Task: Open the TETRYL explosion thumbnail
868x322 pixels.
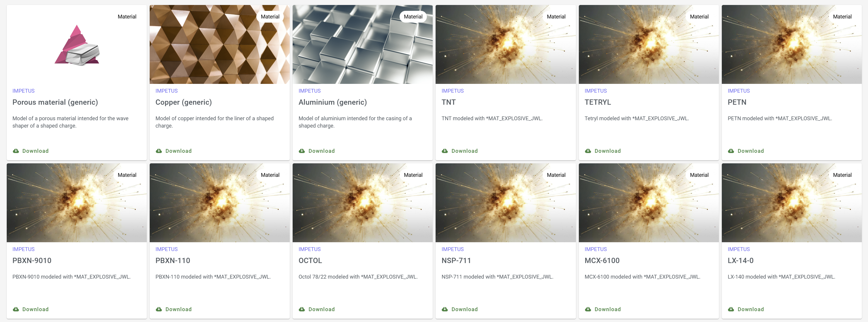Action: point(649,44)
